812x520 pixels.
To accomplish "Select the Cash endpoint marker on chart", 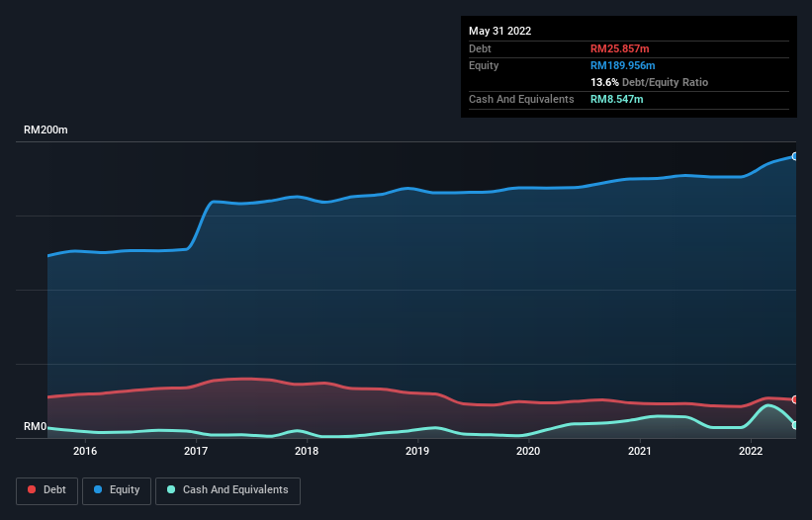I will [795, 425].
